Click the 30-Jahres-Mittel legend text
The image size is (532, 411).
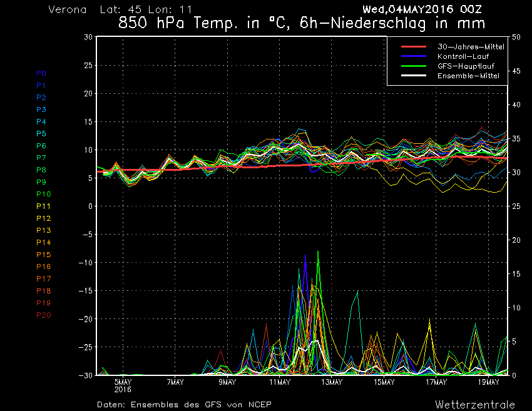471,47
